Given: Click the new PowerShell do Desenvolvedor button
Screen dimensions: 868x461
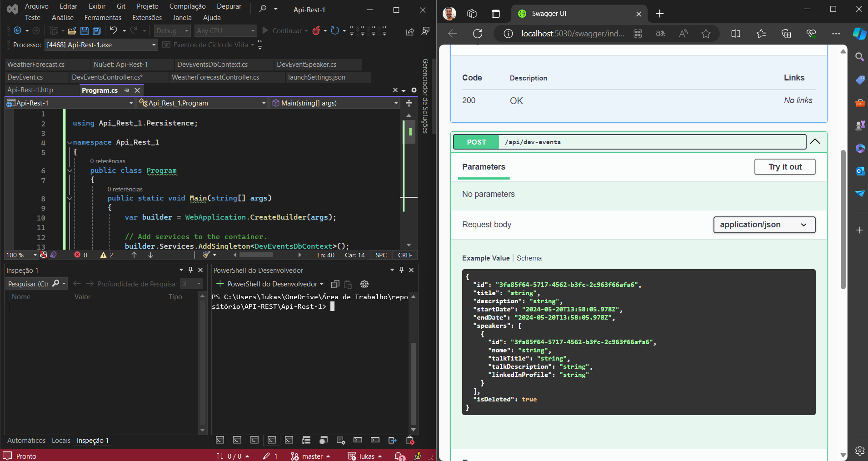Looking at the screenshot, I should (270, 284).
